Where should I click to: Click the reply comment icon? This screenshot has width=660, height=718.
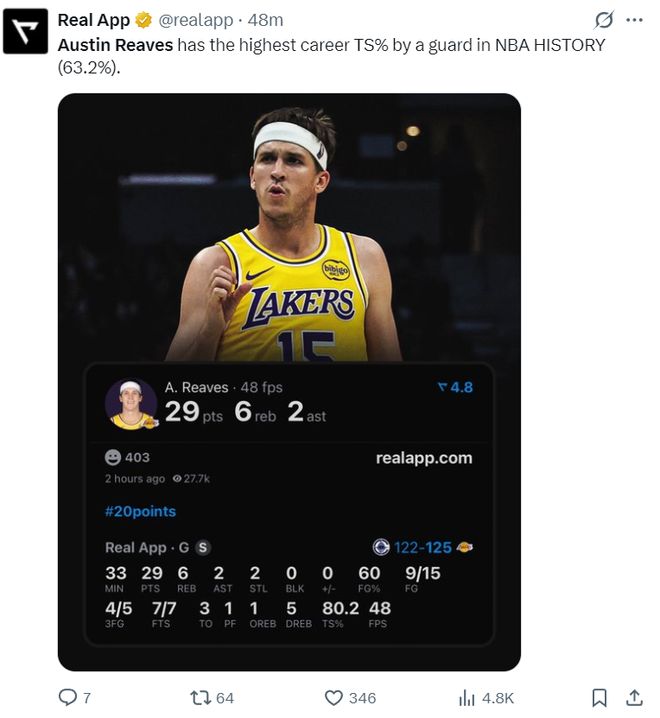68,697
